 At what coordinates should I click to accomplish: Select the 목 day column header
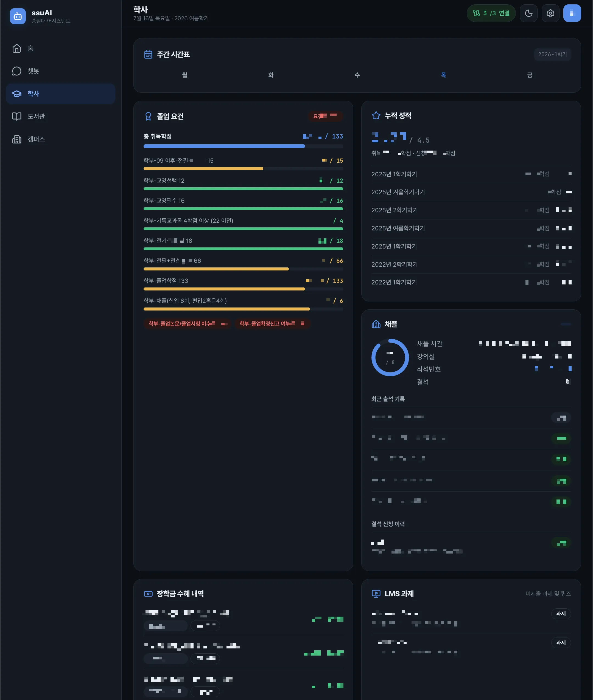click(x=443, y=75)
